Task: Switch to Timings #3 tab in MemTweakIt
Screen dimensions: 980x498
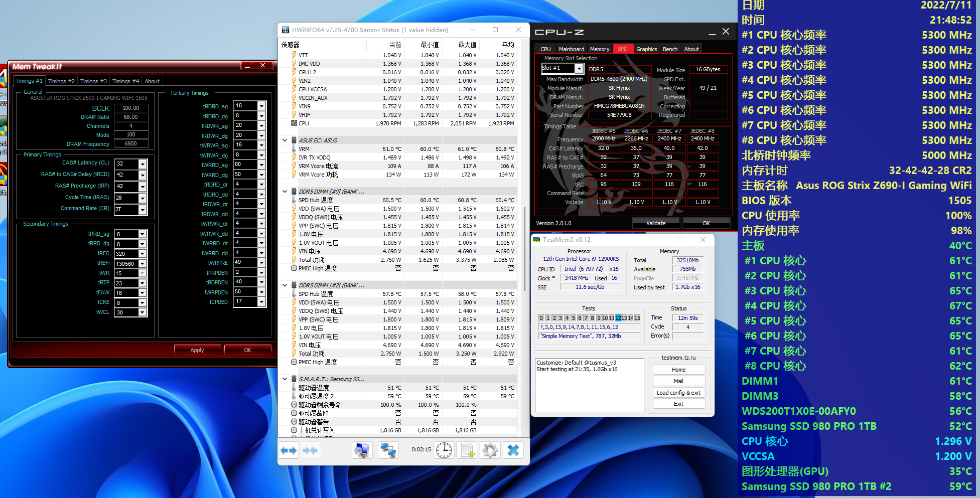Action: (93, 81)
